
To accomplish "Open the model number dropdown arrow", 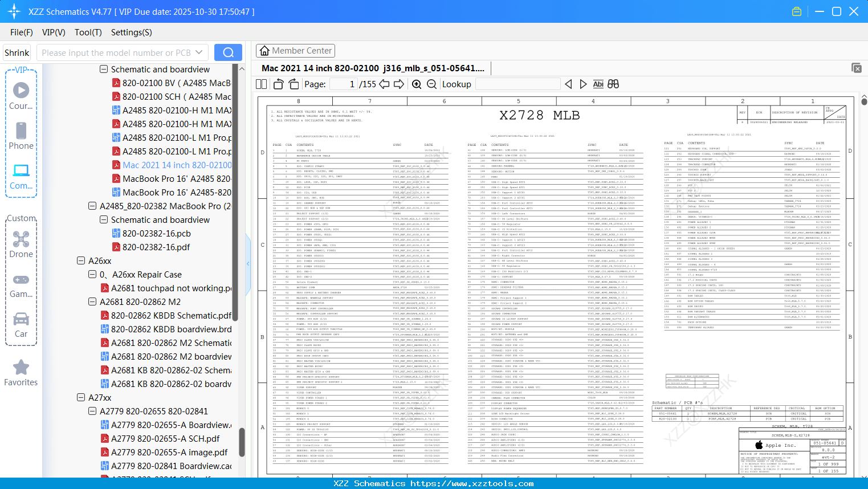I will point(199,52).
